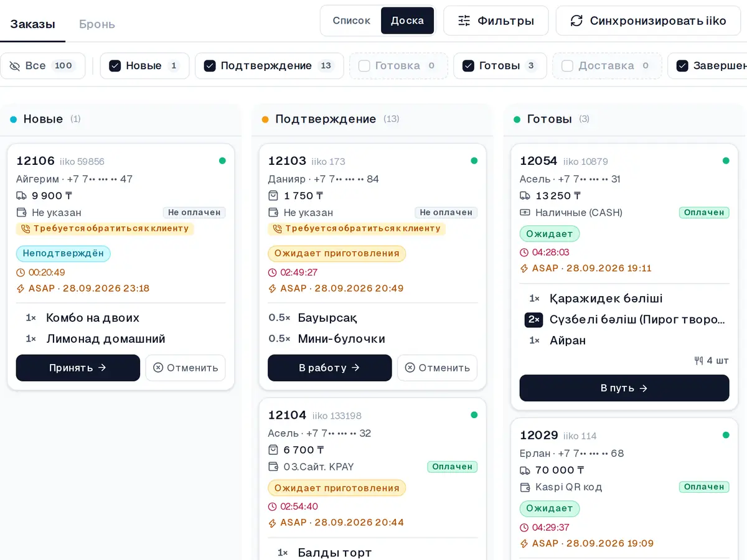
Task: Click the shopping bag icon in order 12104
Action: click(273, 450)
